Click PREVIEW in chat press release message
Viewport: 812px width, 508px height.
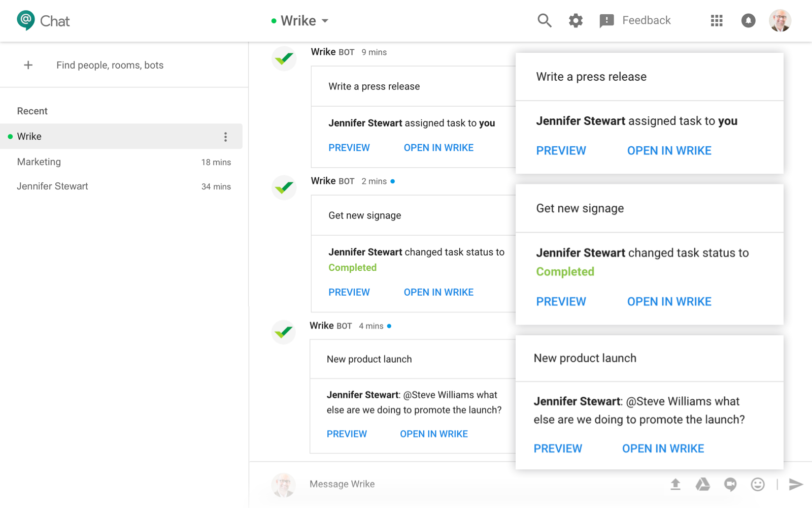[349, 148]
